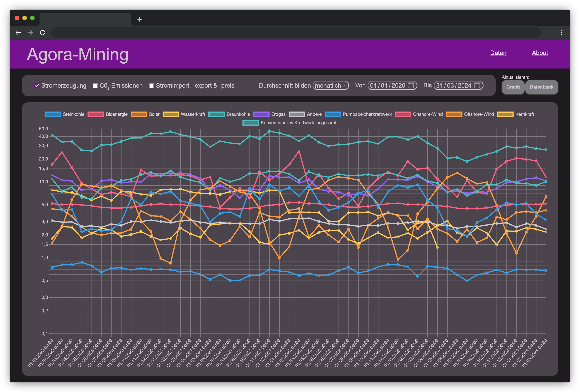Check Stromimport, -export & -preis box
580x392 pixels.
(x=151, y=86)
